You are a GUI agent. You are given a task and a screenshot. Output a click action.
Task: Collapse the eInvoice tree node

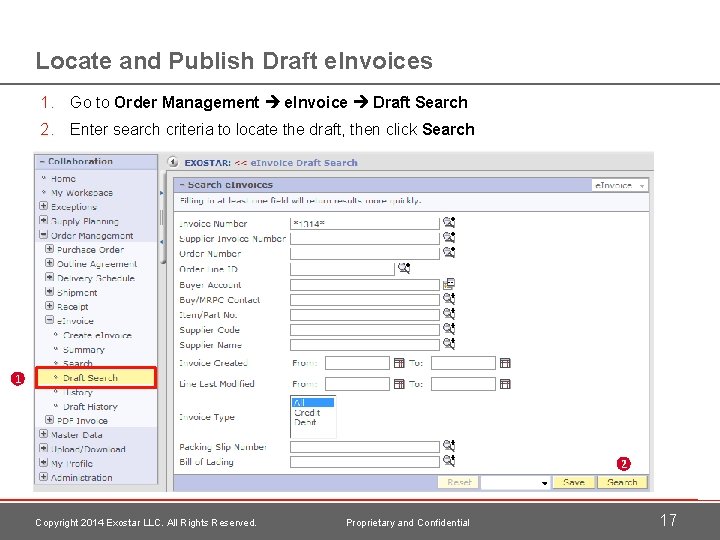pos(50,320)
